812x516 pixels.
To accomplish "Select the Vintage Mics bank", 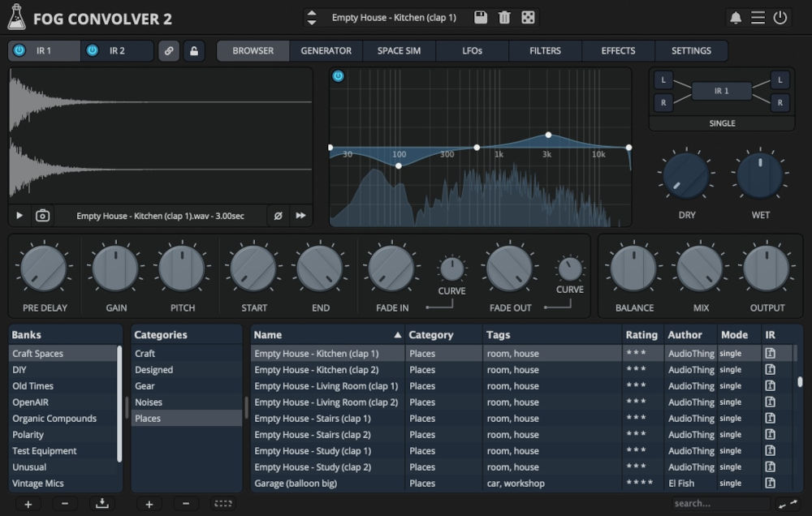I will click(x=36, y=483).
